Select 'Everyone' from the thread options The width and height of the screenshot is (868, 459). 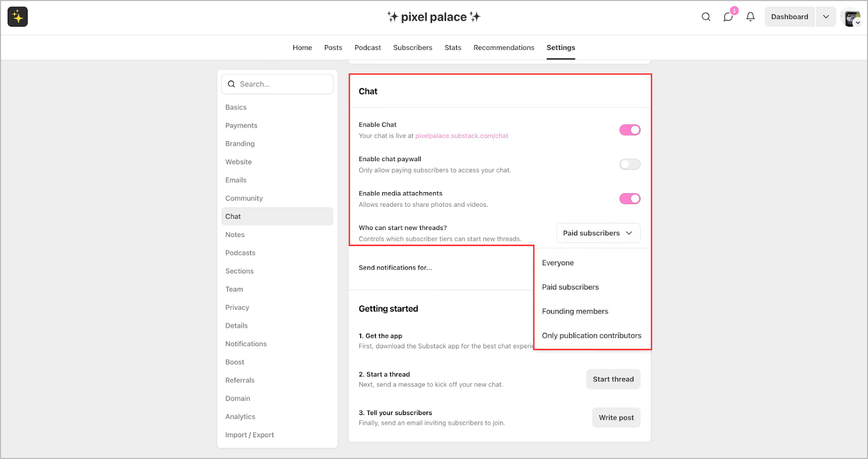coord(558,263)
